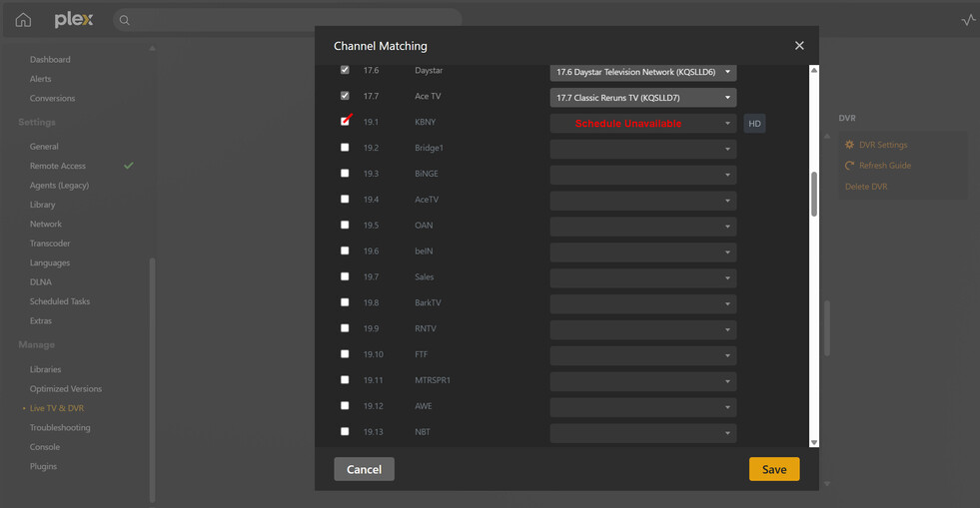This screenshot has height=508, width=980.
Task: Enable channel 19.5 OAN checkbox
Action: click(345, 225)
